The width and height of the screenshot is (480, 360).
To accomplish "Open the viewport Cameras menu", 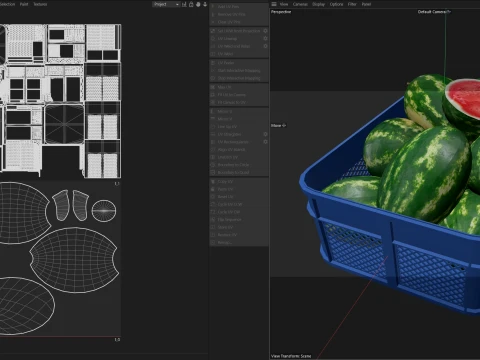I will (x=300, y=4).
